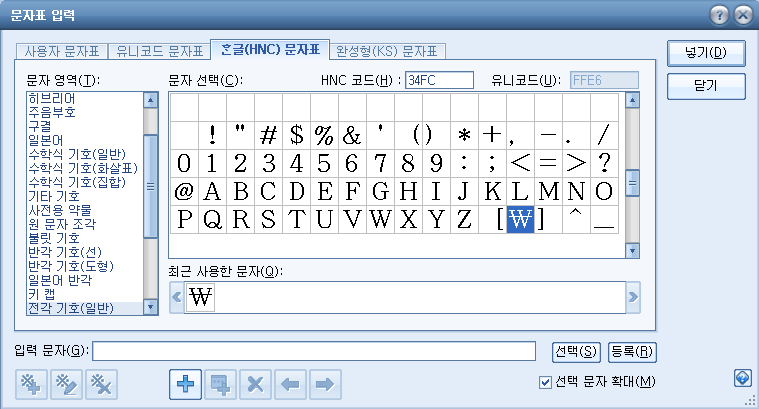Select the # symbol in grid
759x409 pixels.
268,135
